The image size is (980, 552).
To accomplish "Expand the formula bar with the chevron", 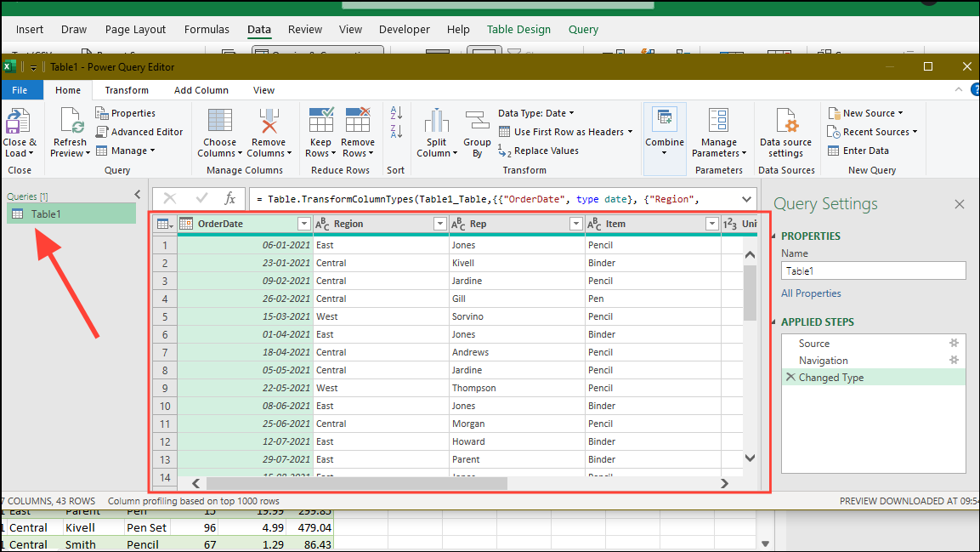I will [746, 199].
